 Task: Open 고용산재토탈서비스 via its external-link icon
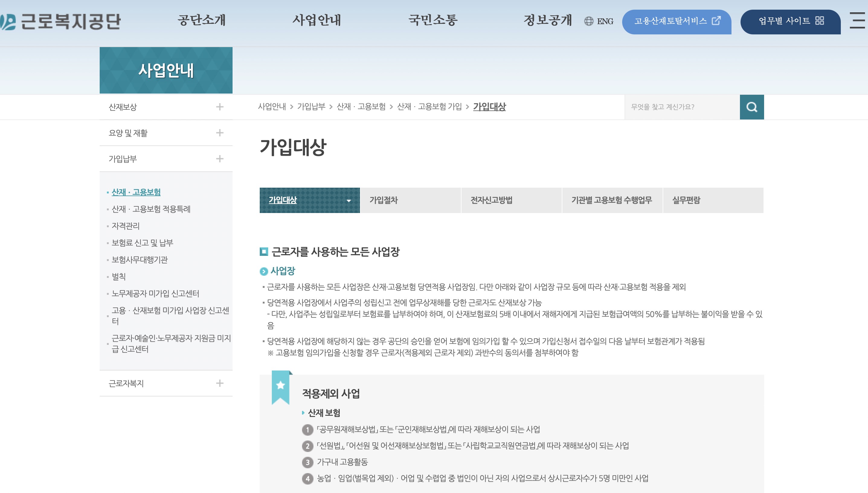point(716,22)
